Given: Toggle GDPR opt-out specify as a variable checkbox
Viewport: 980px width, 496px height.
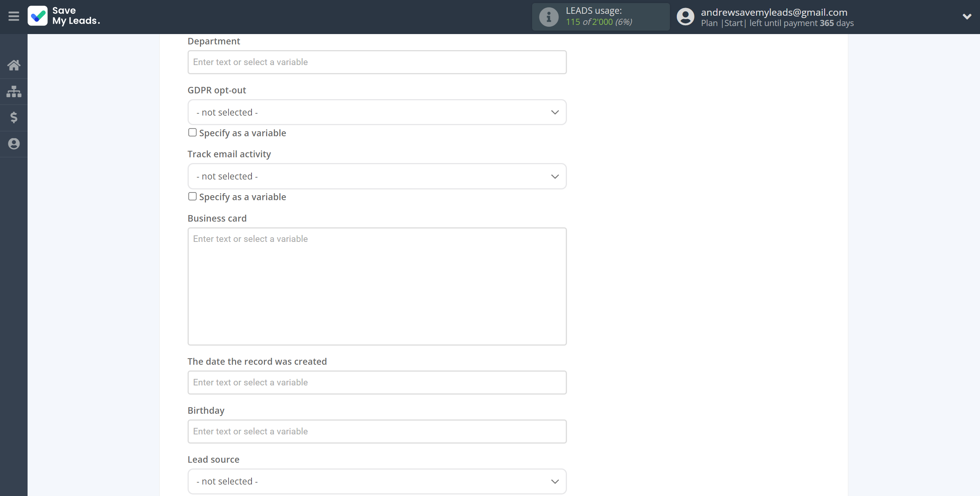Looking at the screenshot, I should click(x=192, y=132).
